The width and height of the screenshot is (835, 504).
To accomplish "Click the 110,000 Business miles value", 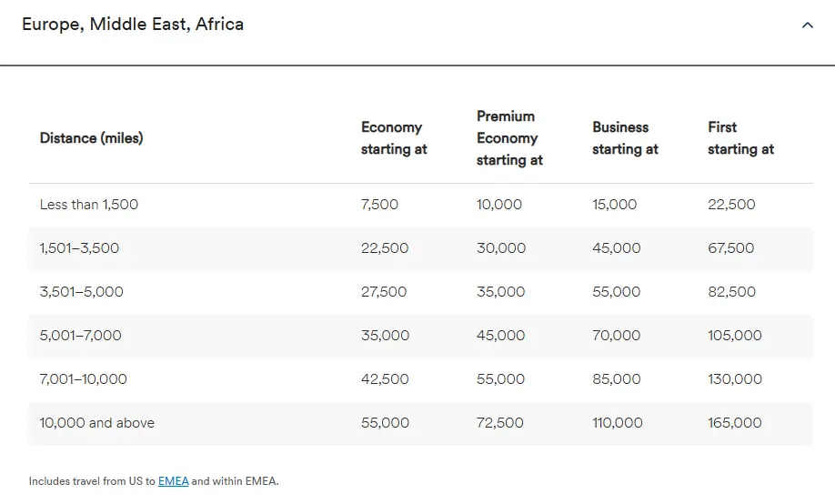I will [x=618, y=423].
